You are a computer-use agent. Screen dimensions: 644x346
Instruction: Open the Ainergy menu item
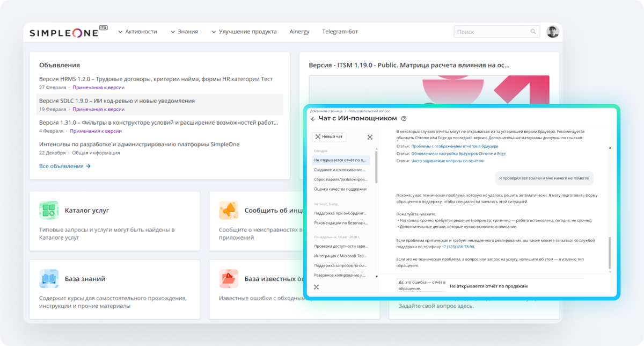299,32
